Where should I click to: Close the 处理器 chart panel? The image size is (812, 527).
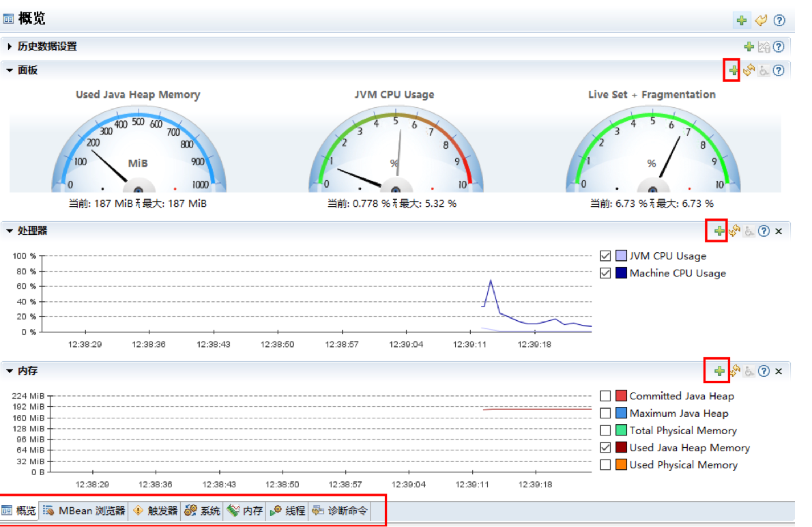tap(779, 231)
